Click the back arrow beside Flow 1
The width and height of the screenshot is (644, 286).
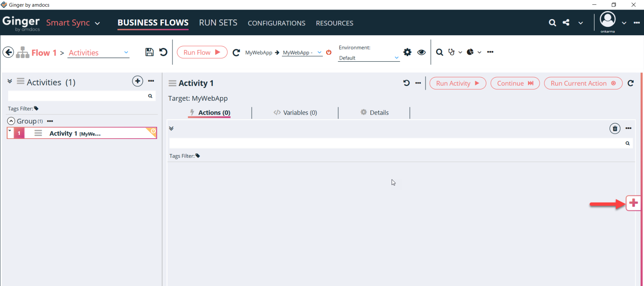8,52
